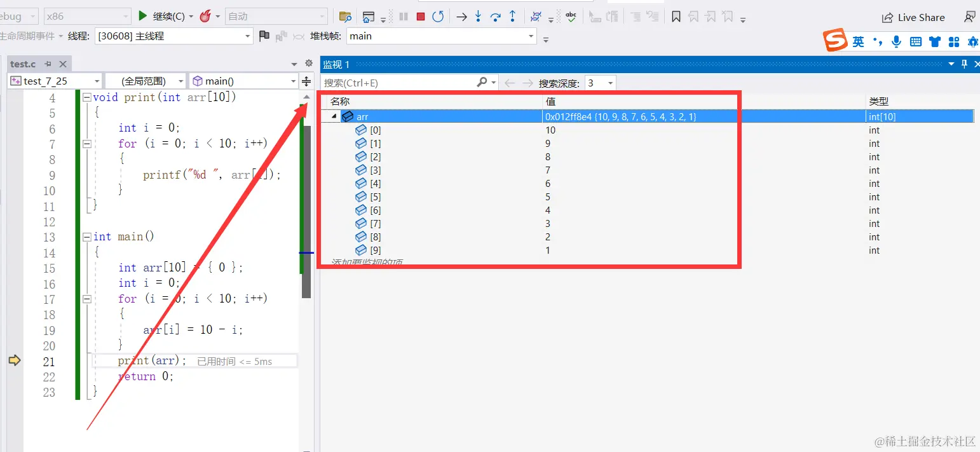Open the editor tab list dropdown arrow
The width and height of the screenshot is (980, 452).
(x=294, y=64)
